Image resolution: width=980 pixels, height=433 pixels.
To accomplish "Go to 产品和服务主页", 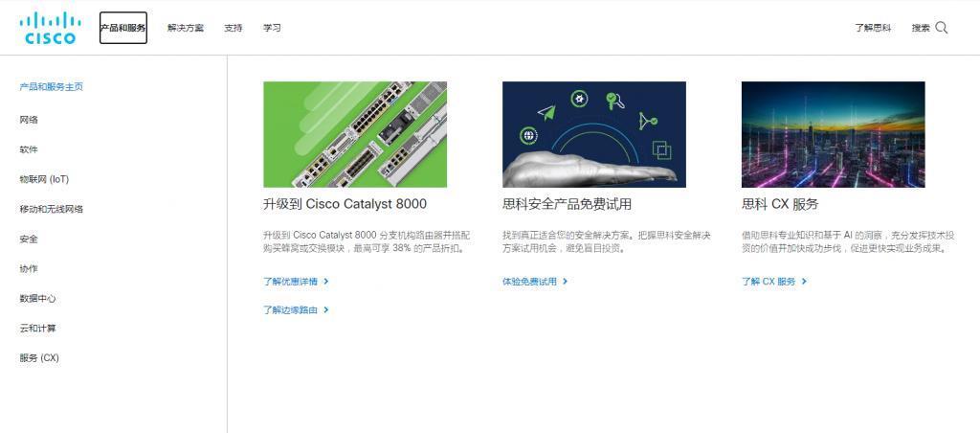I will point(52,87).
